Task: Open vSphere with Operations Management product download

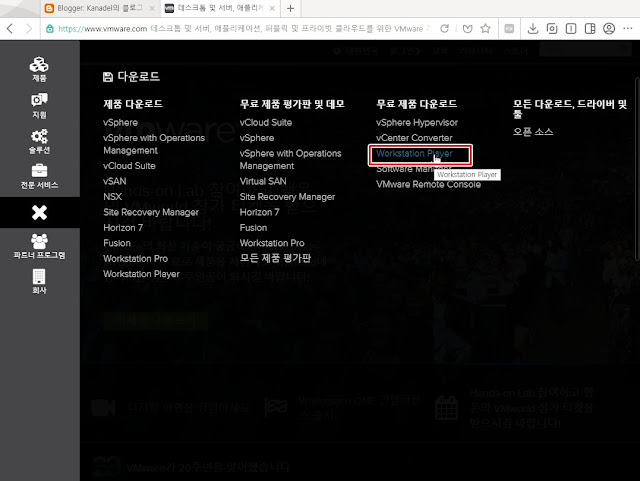Action: [154, 144]
